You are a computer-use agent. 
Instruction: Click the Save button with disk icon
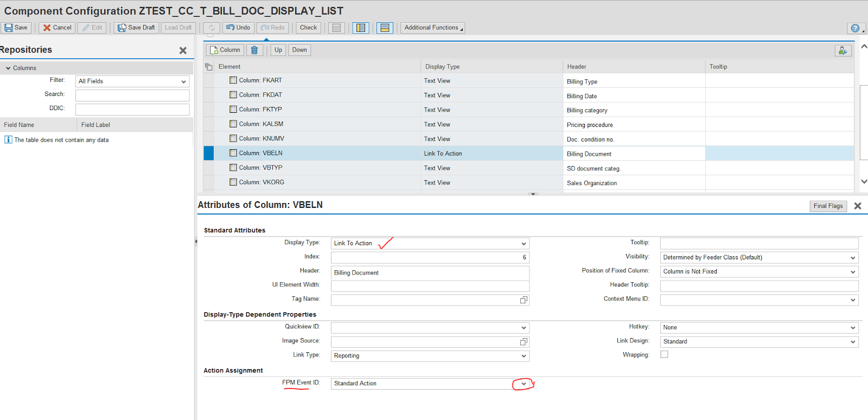pos(16,28)
